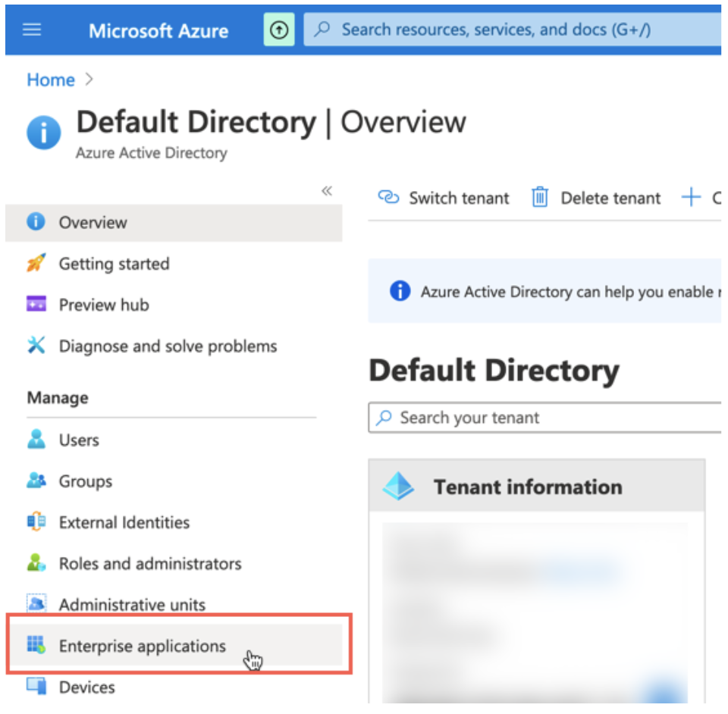Screen dimensions: 728x714
Task: Navigate back using the Home link
Action: (50, 80)
